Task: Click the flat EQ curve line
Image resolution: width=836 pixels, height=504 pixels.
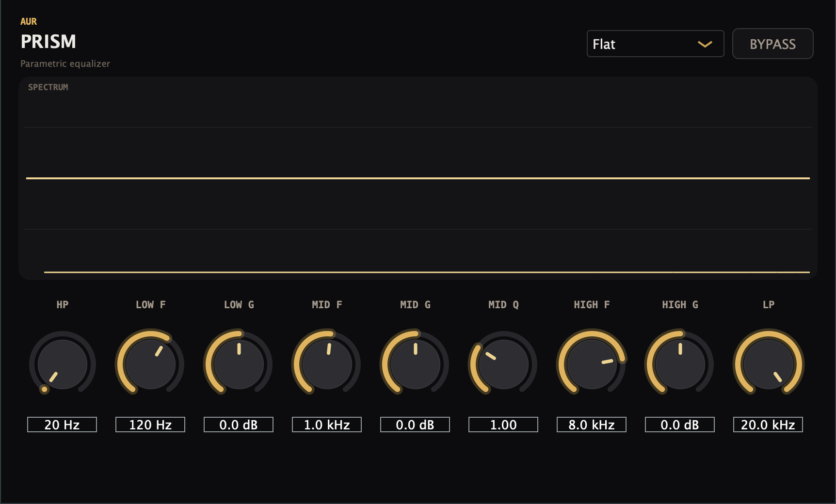Action: tap(418, 178)
